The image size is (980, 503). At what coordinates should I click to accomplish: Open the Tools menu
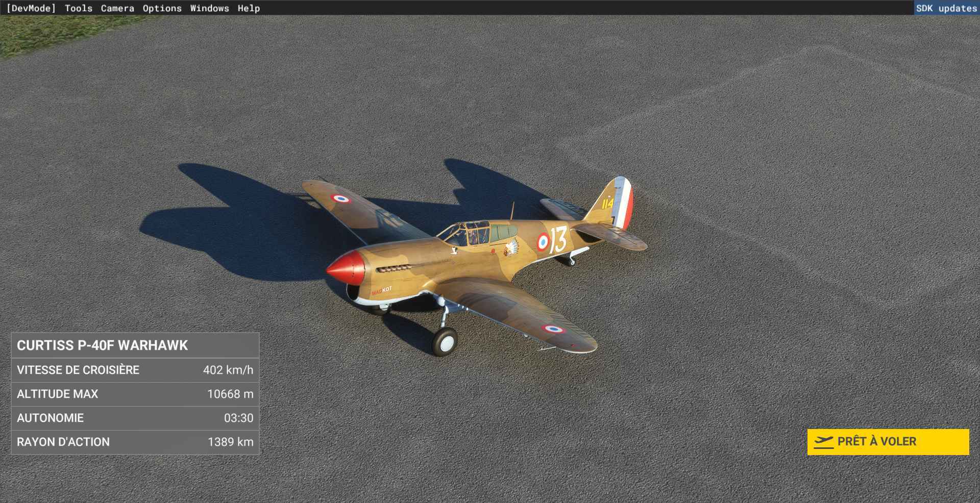[x=79, y=8]
